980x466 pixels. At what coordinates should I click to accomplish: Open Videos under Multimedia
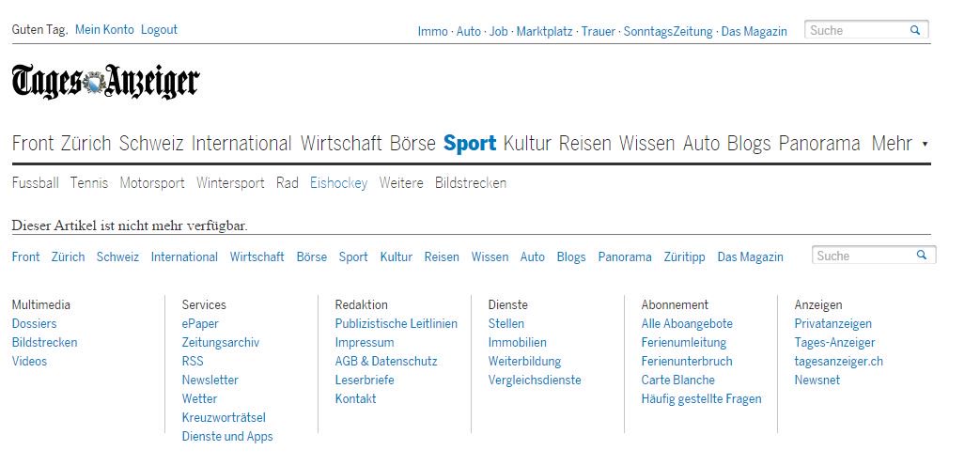[x=29, y=361]
